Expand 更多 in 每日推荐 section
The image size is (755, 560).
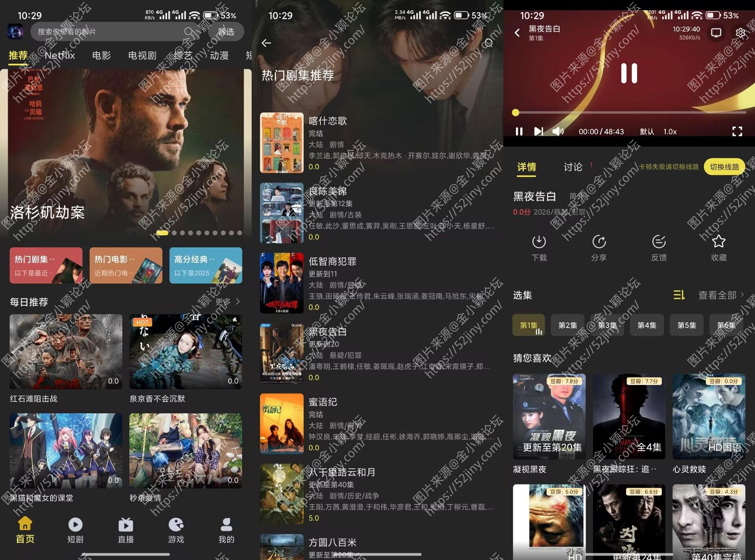pyautogui.click(x=228, y=302)
